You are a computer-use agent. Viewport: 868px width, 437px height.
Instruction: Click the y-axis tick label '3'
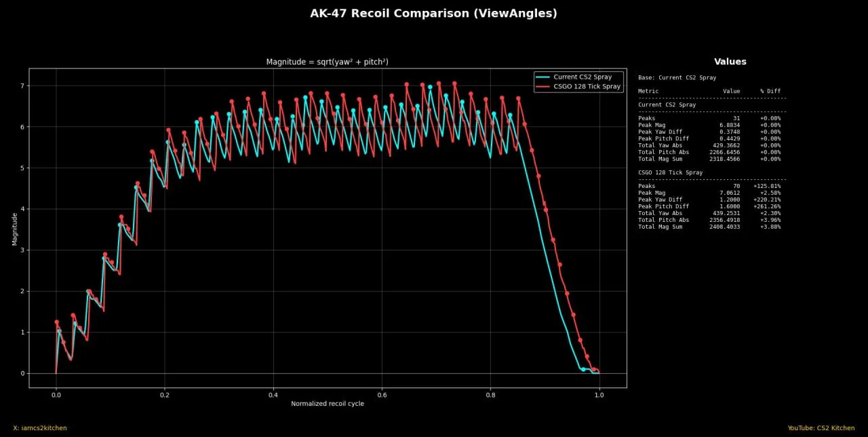pos(22,250)
